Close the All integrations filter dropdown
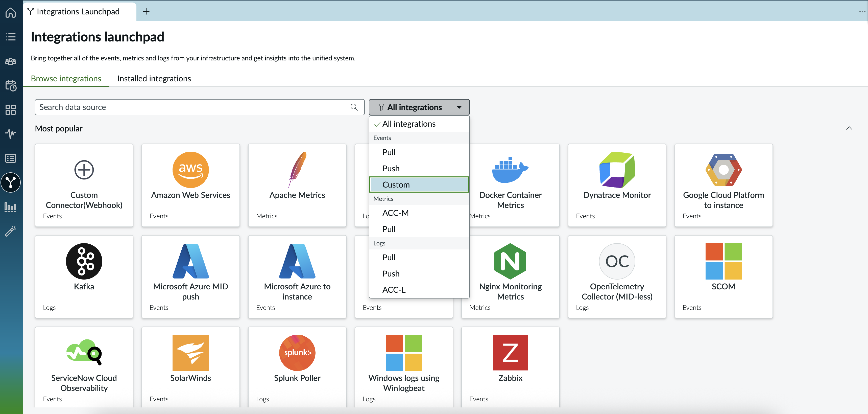 419,107
